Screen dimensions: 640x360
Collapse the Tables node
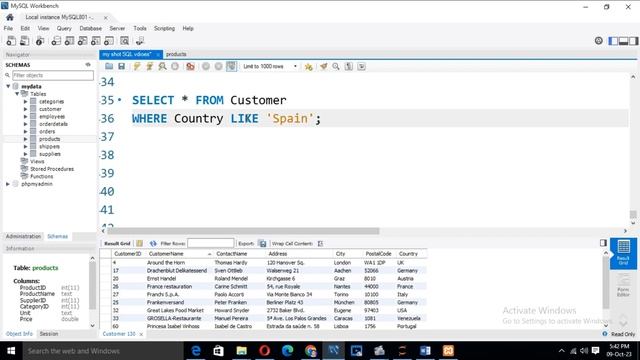pyautogui.click(x=17, y=94)
